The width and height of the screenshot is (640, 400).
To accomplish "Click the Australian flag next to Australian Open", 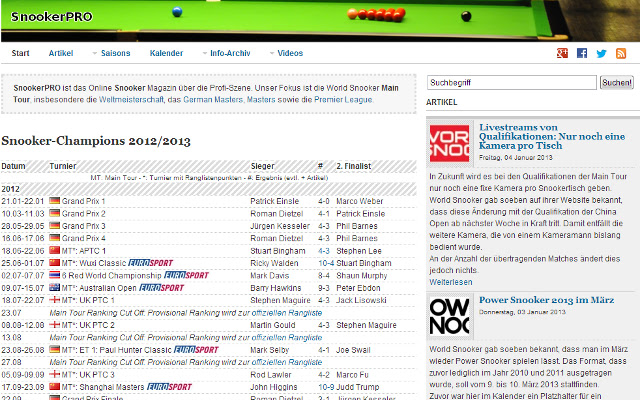I will 54,287.
